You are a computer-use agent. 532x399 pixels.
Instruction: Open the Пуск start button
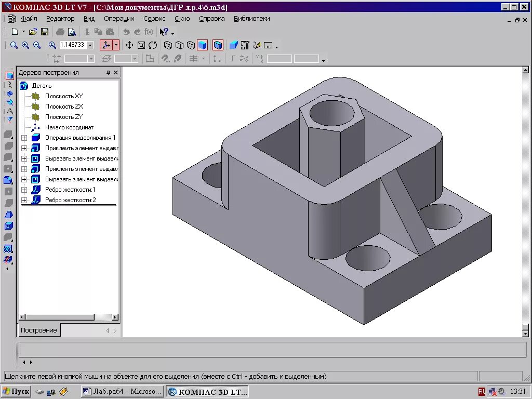click(x=16, y=392)
